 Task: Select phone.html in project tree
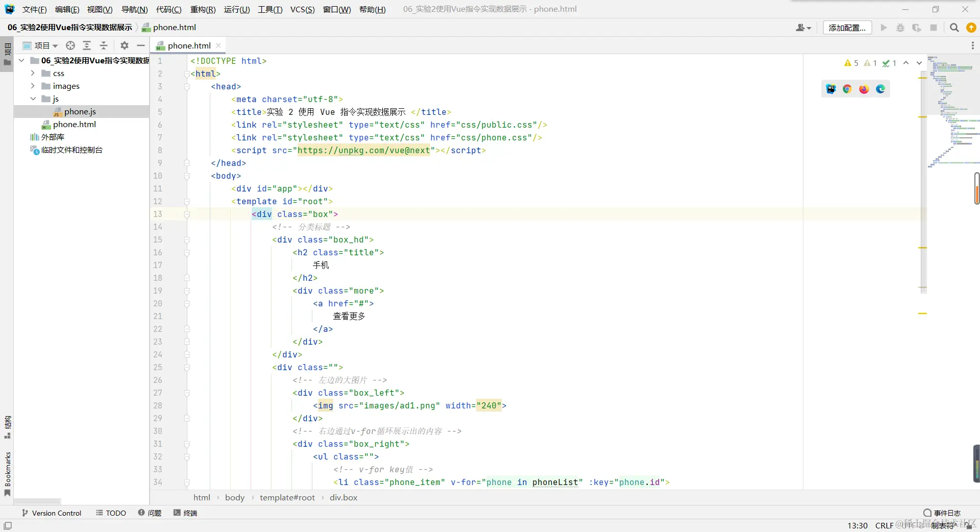[x=75, y=124]
